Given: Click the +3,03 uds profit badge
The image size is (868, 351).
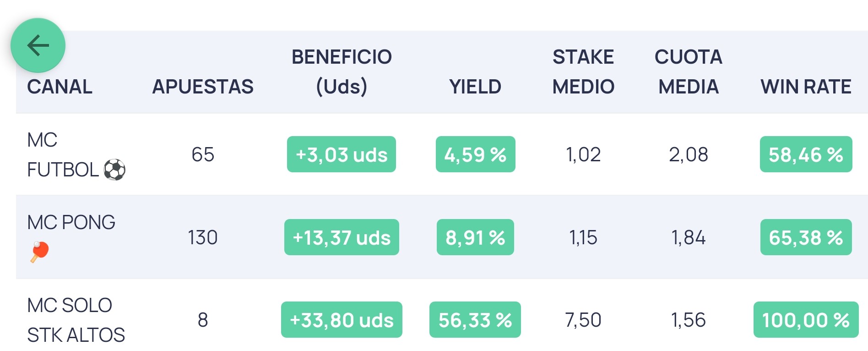Looking at the screenshot, I should click(342, 154).
